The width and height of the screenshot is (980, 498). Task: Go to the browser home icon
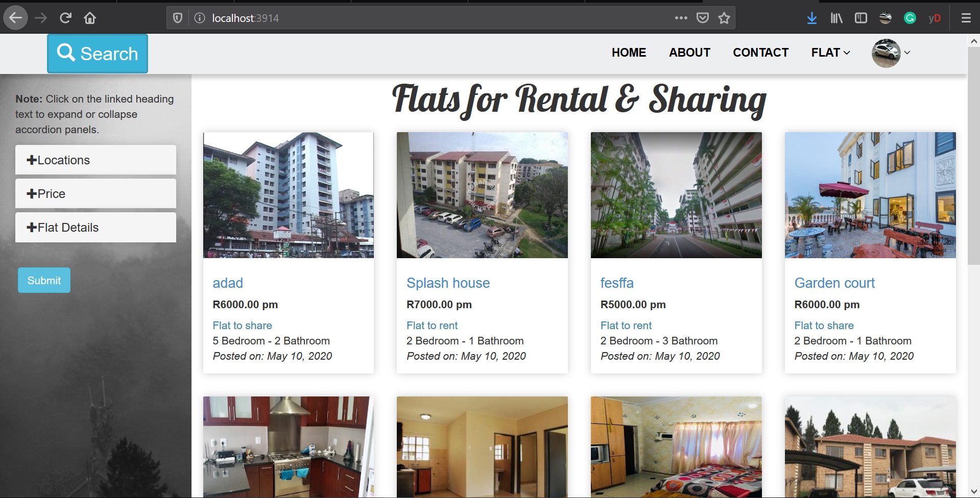(90, 18)
